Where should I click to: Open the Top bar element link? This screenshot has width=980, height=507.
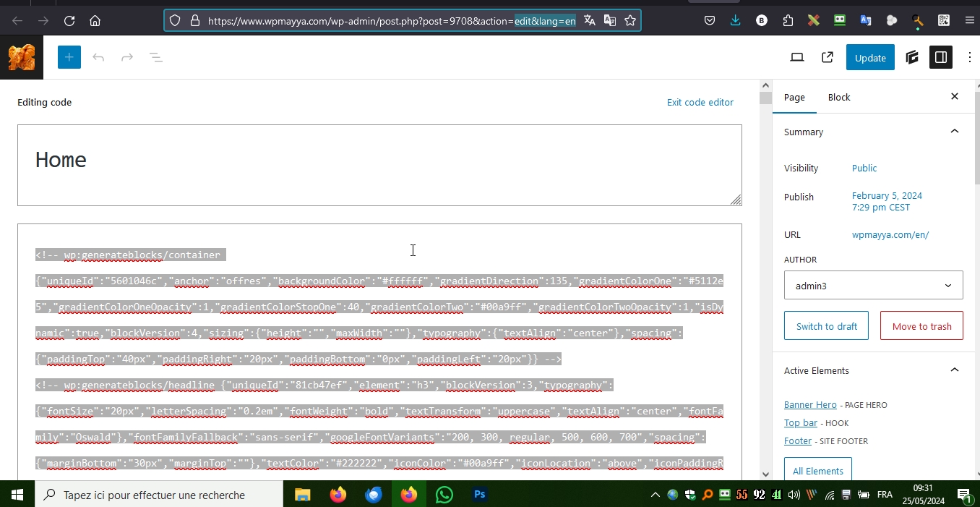point(801,422)
